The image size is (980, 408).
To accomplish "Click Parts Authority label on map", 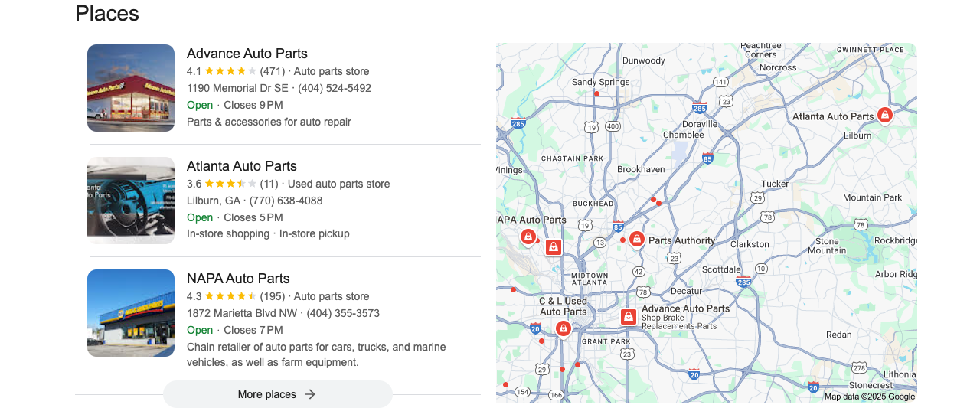I will pos(682,240).
